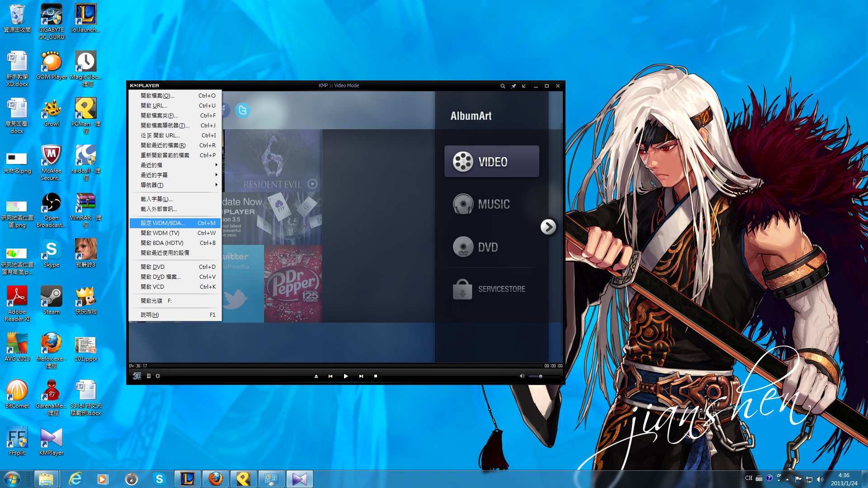This screenshot has width=868, height=488.
Task: Choose 重新開啟當前的檔案 menu item
Action: point(175,155)
